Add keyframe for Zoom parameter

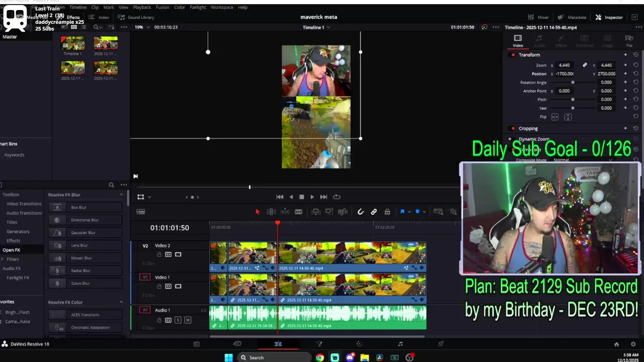tap(625, 65)
